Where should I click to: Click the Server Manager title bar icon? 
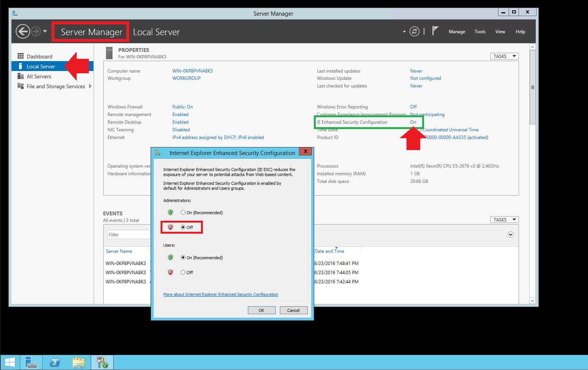[15, 13]
